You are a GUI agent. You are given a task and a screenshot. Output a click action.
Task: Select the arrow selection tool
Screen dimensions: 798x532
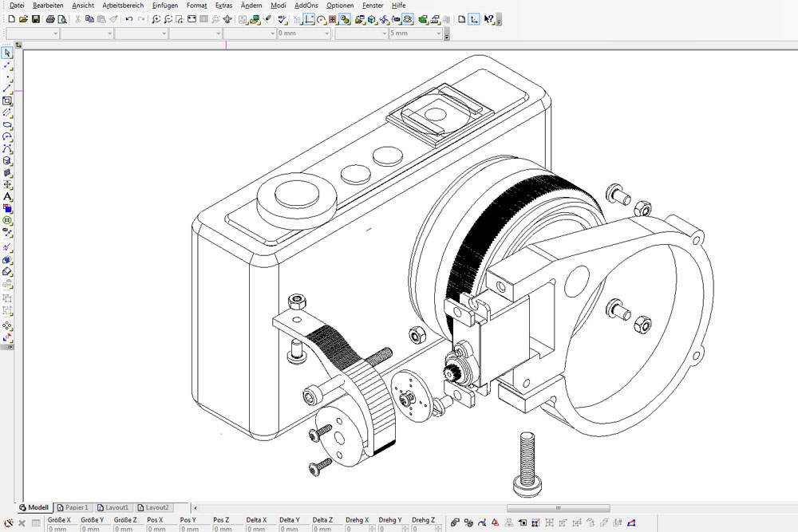pos(7,53)
